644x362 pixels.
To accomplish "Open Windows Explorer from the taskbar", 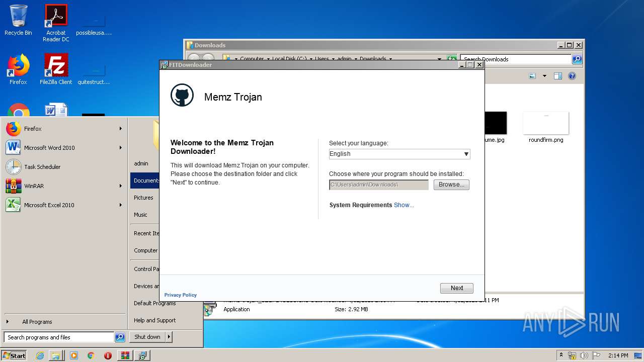I will coord(56,355).
